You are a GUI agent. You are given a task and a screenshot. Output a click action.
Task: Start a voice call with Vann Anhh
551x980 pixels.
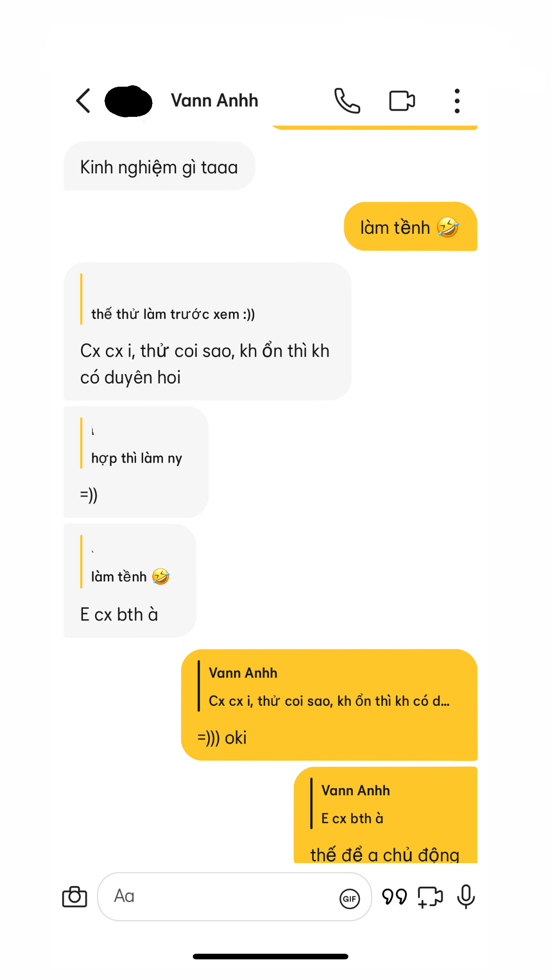tap(347, 100)
